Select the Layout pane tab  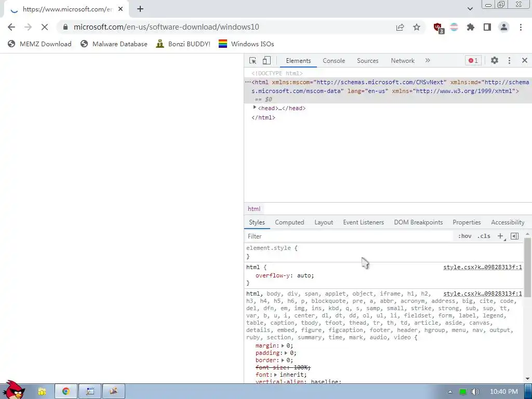324,222
